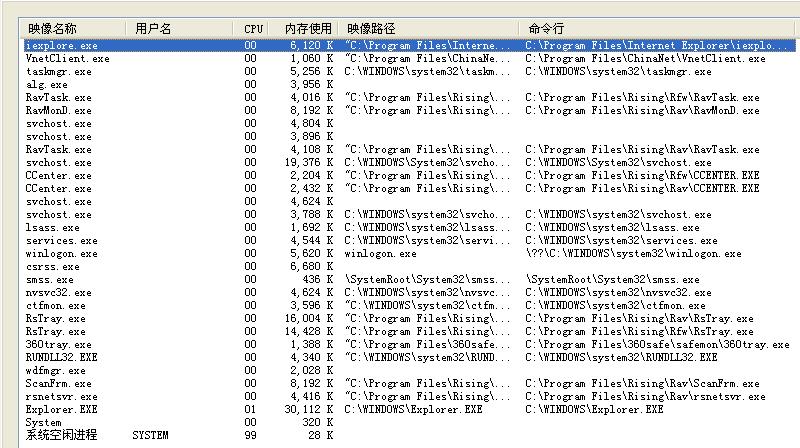Sort processes by the CPU column header
800x448 pixels.
coord(252,29)
